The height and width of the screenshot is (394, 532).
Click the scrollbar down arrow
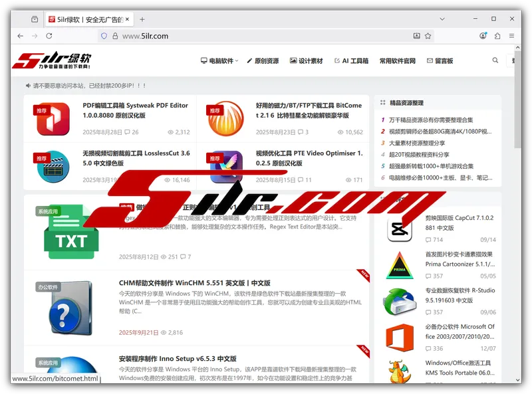[x=518, y=380]
